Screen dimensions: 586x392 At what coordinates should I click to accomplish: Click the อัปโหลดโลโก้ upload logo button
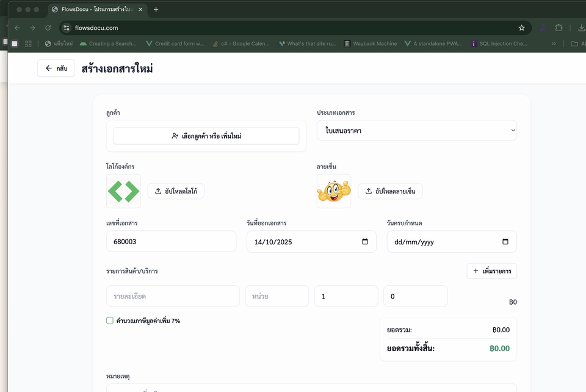pos(176,191)
